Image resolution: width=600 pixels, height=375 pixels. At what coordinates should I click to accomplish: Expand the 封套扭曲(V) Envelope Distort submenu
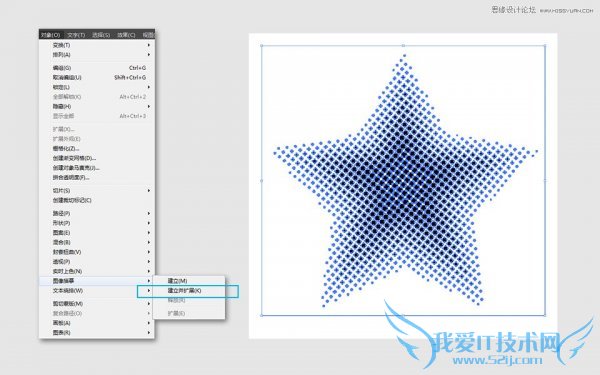97,252
